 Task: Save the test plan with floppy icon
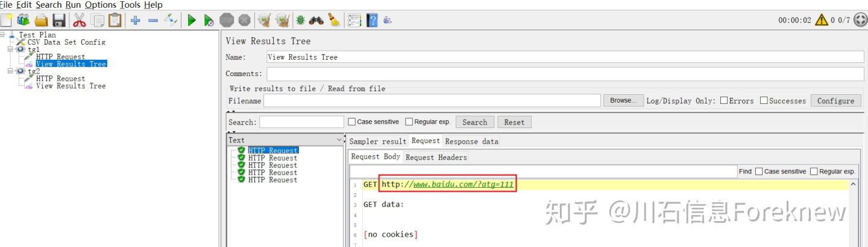(x=58, y=21)
